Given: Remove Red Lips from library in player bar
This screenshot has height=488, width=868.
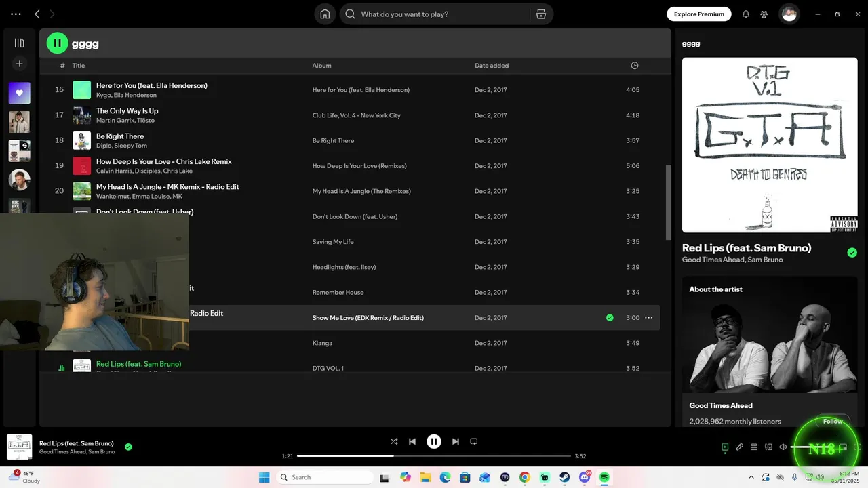Looking at the screenshot, I should pos(128,447).
